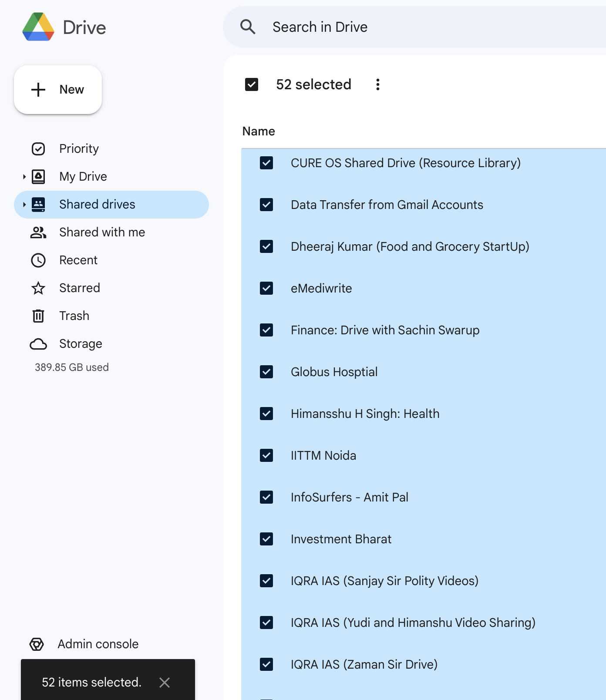Click IQRA IAS (Sanjay Sir Polity Videos) name

385,581
